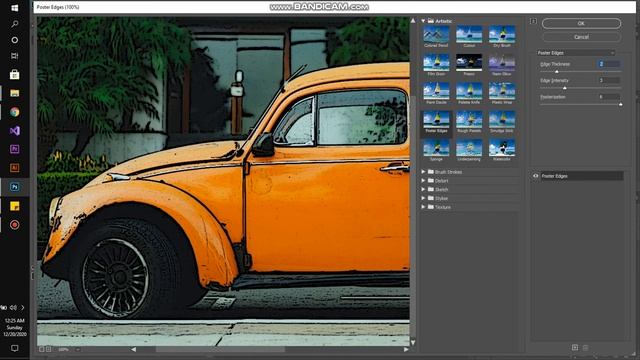The height and width of the screenshot is (360, 640).
Task: Expand the Stylize filter folder
Action: tap(423, 198)
